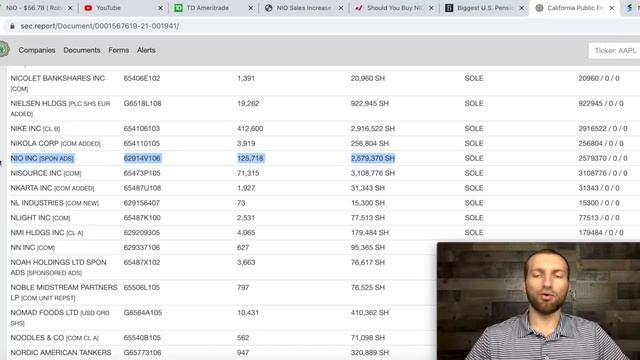Click NOMAD FOODS LTD row name
Image resolution: width=640 pixels, height=360 pixels.
click(x=60, y=318)
